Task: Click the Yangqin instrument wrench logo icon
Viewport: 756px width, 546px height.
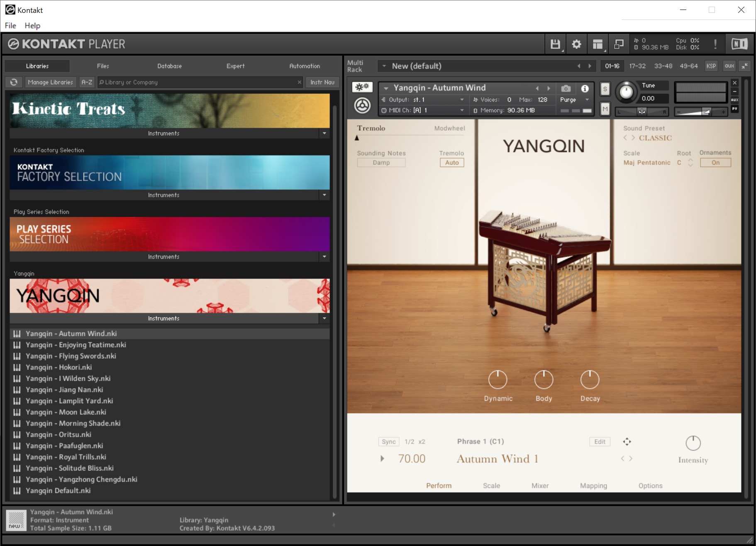Action: [x=362, y=105]
